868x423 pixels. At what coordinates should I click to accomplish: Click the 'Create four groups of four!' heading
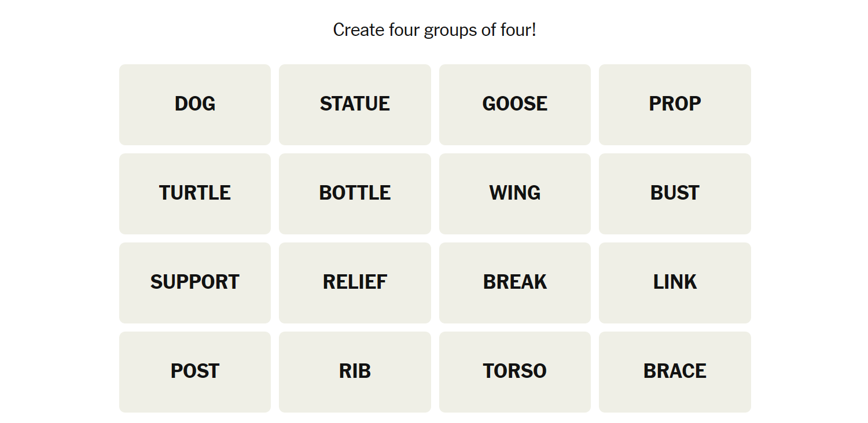pyautogui.click(x=435, y=30)
